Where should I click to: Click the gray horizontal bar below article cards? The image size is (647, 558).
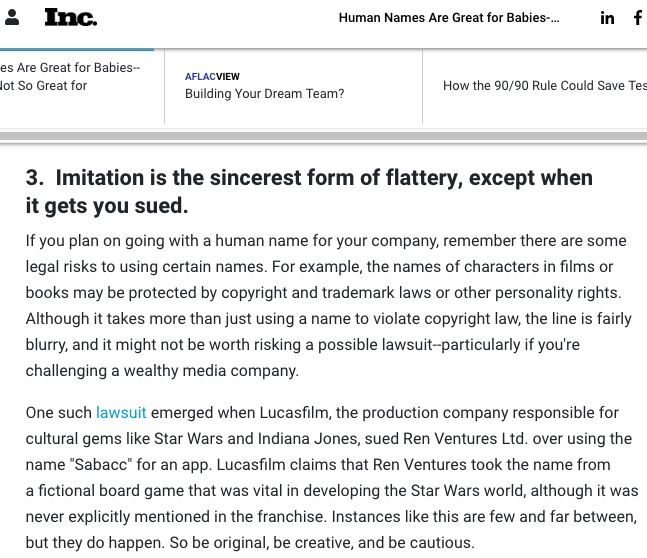pos(323,135)
